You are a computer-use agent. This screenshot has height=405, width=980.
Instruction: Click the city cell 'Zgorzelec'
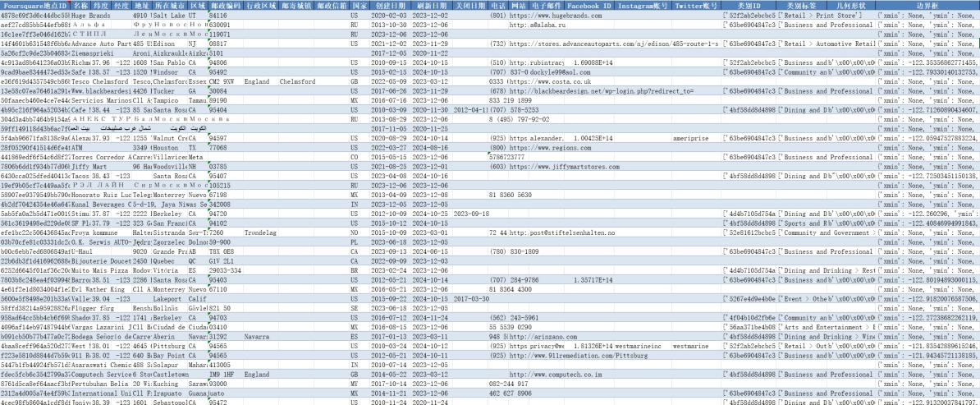(x=170, y=242)
